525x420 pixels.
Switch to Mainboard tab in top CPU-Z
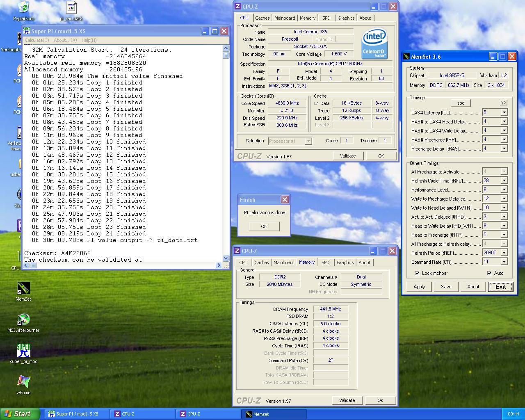click(x=285, y=18)
